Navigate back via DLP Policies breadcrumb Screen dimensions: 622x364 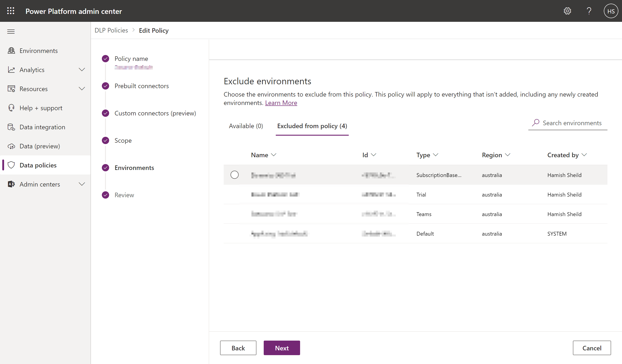point(111,30)
